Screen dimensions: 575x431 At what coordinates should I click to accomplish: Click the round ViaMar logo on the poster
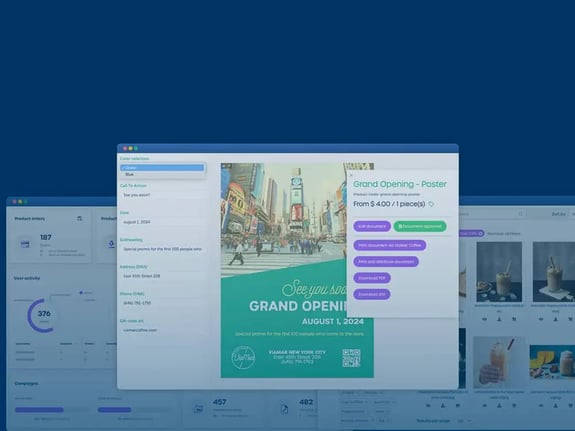tap(243, 357)
